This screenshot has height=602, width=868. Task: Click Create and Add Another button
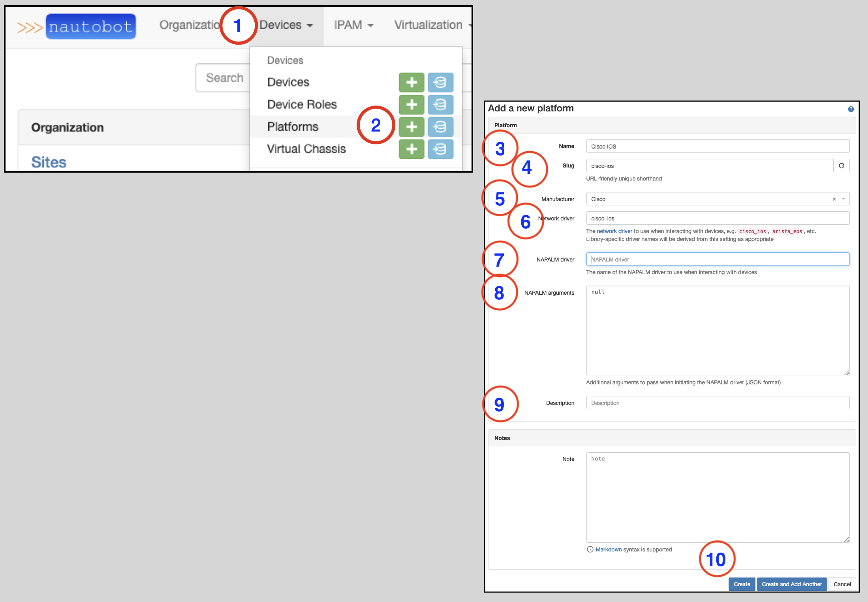791,584
